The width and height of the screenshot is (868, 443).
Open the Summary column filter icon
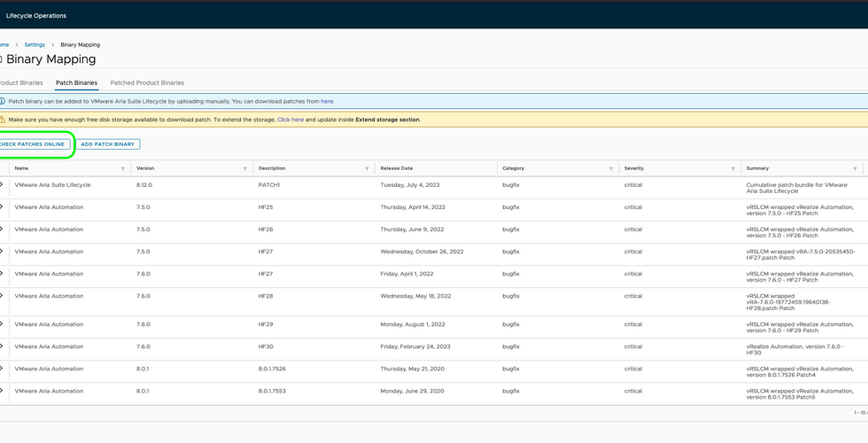[x=855, y=169]
